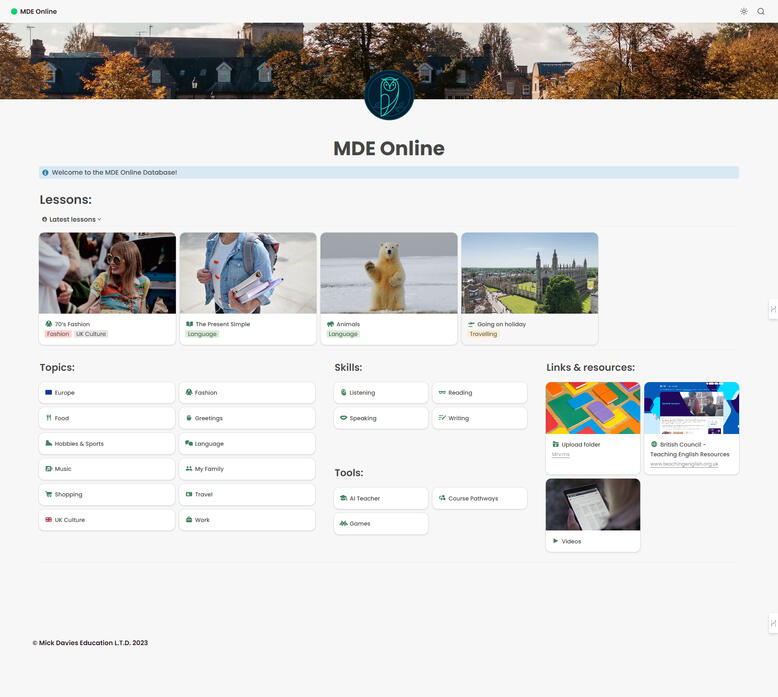The width and height of the screenshot is (778, 697).
Task: Click the Music topic icon
Action: [x=48, y=469]
